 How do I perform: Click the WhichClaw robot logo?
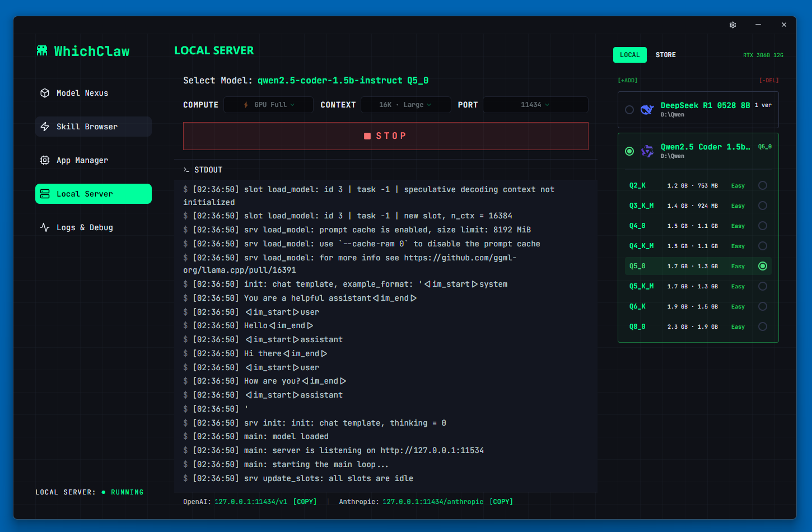tap(42, 50)
